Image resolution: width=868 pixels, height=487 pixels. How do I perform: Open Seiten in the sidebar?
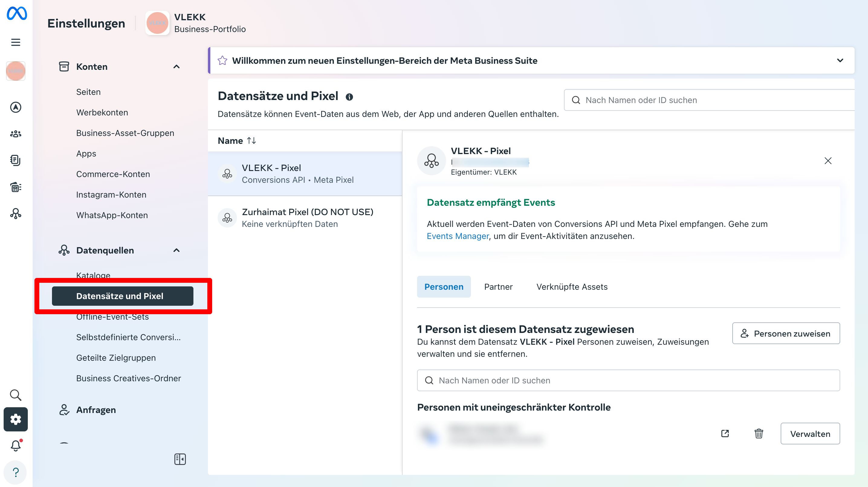tap(88, 92)
